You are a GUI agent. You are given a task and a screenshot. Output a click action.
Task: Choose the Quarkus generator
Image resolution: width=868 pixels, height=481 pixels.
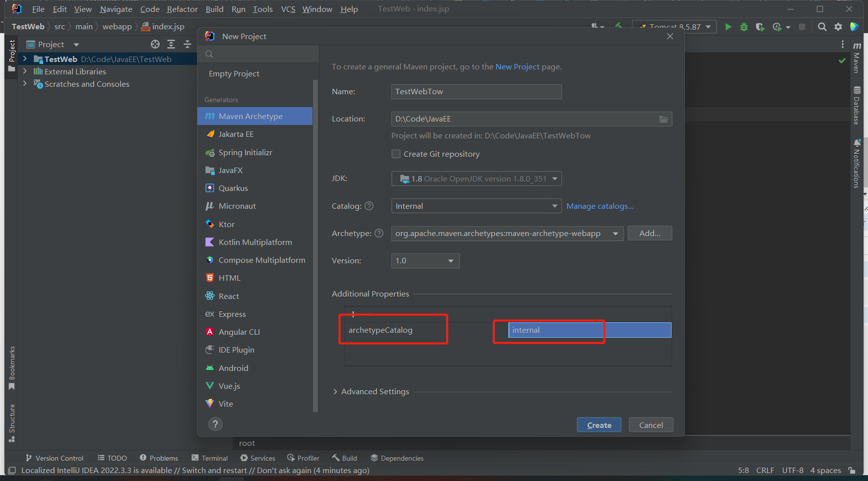click(x=255, y=188)
